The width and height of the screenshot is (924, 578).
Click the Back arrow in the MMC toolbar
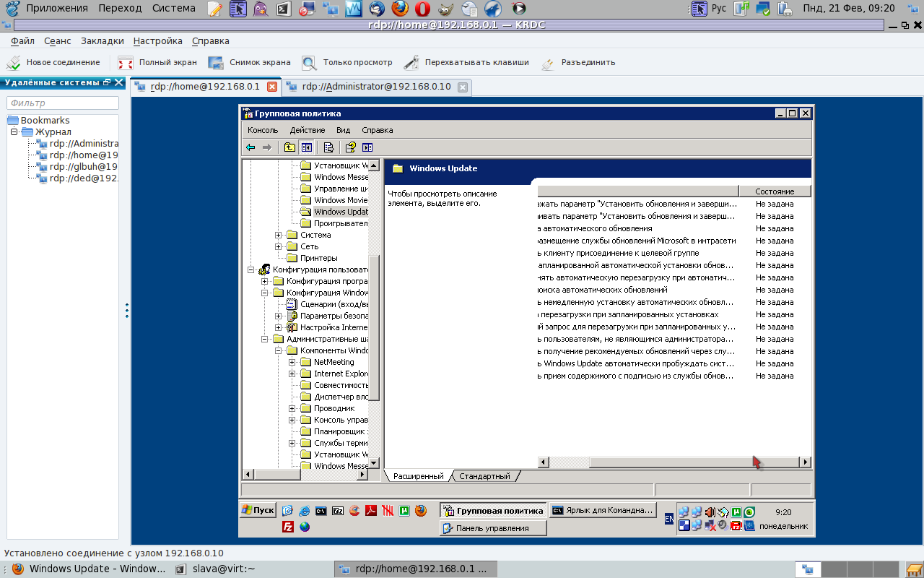(x=250, y=147)
